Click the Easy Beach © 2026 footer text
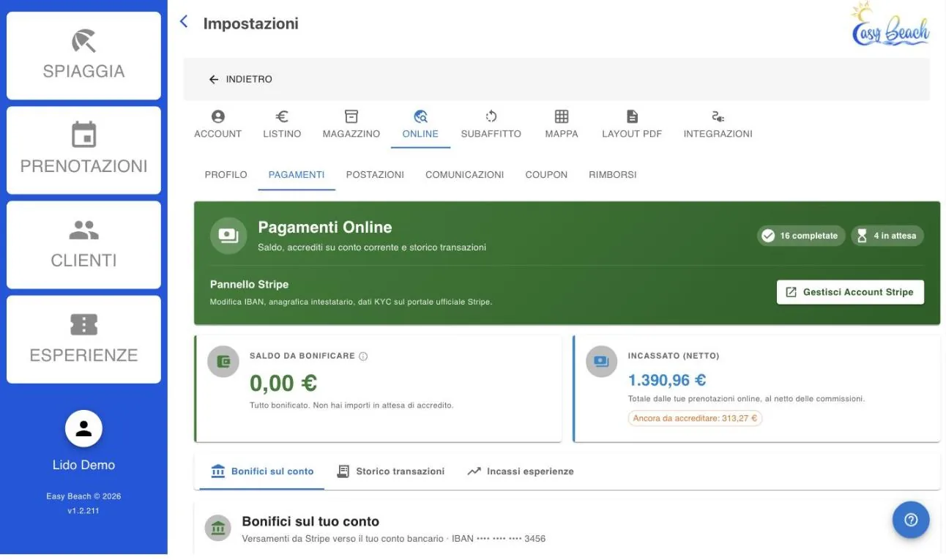This screenshot has width=946, height=560. coord(83,496)
